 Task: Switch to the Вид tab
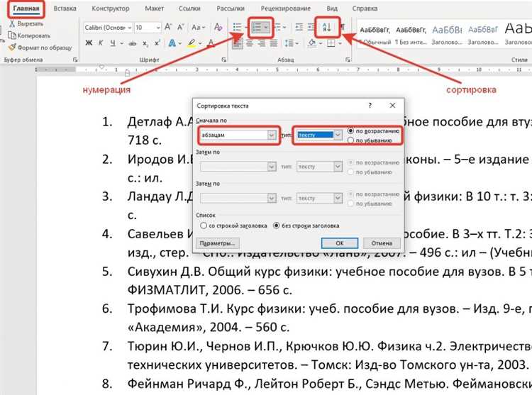[x=332, y=9]
